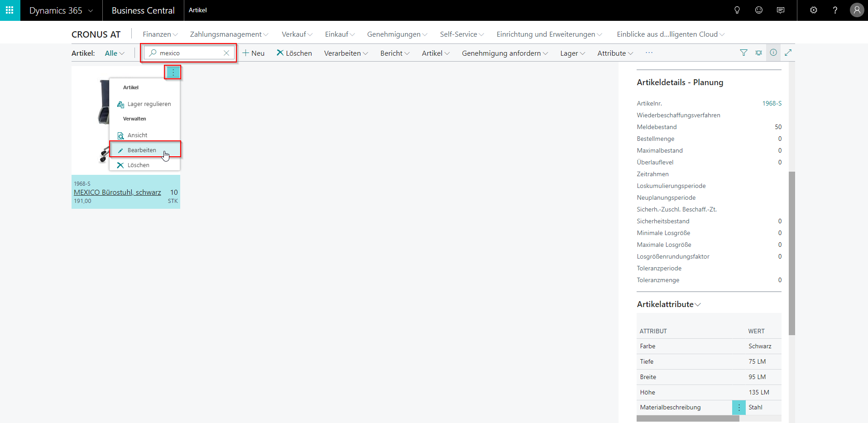The height and width of the screenshot is (423, 868).
Task: Clear the search box with the X icon
Action: click(x=226, y=53)
